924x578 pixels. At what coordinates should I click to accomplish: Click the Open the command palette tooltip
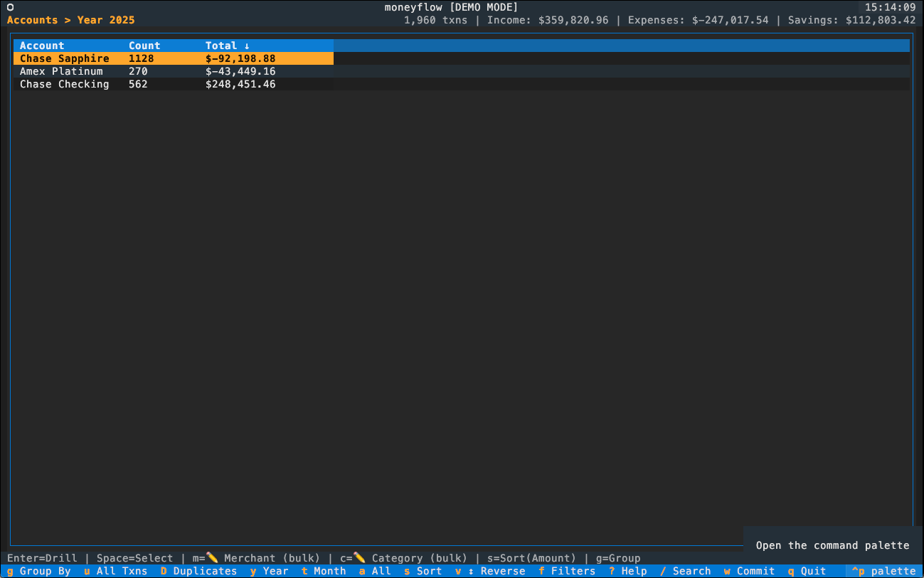click(833, 545)
